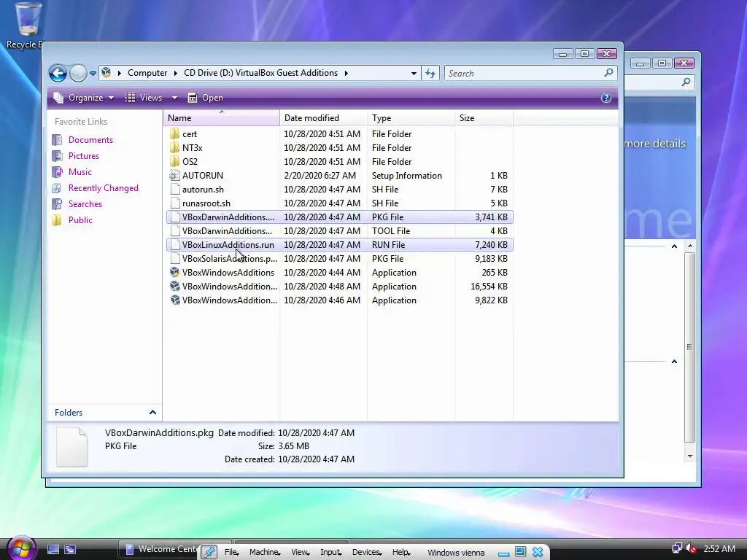Image resolution: width=747 pixels, height=560 pixels.
Task: Click the Refresh button beside the address bar
Action: [430, 74]
